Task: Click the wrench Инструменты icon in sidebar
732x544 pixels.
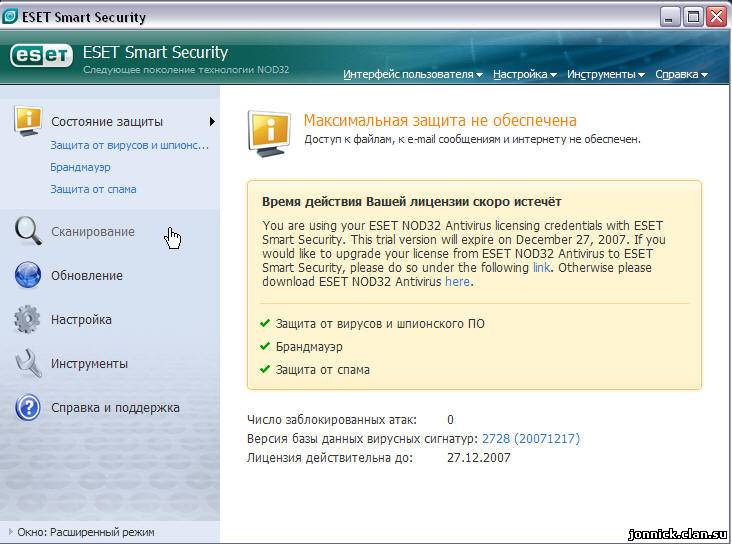Action: point(28,363)
